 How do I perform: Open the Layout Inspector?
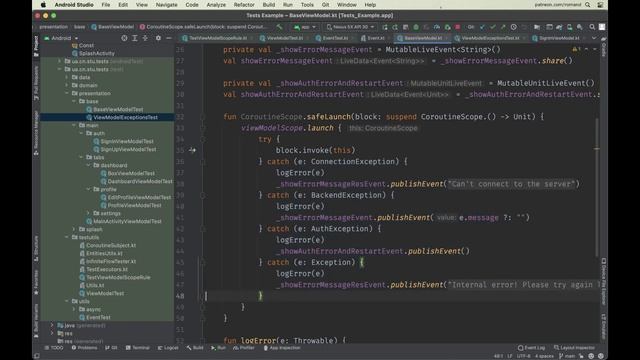click(x=574, y=348)
